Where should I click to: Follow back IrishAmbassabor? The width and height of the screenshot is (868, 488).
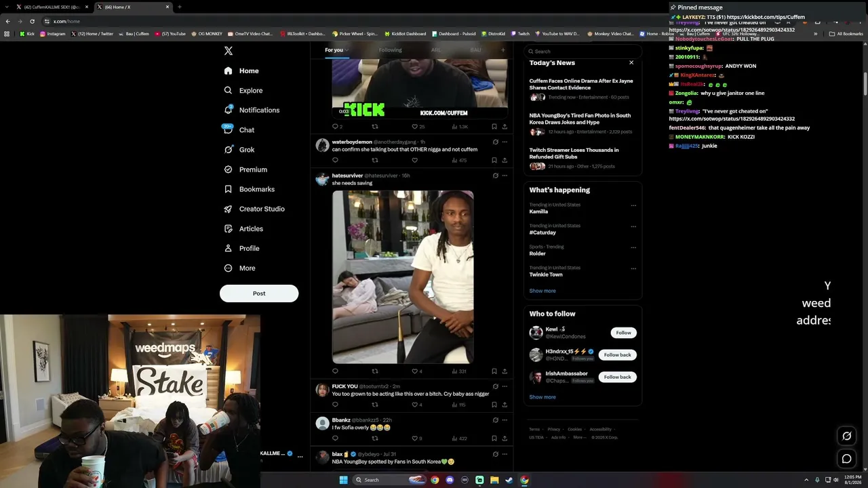617,377
